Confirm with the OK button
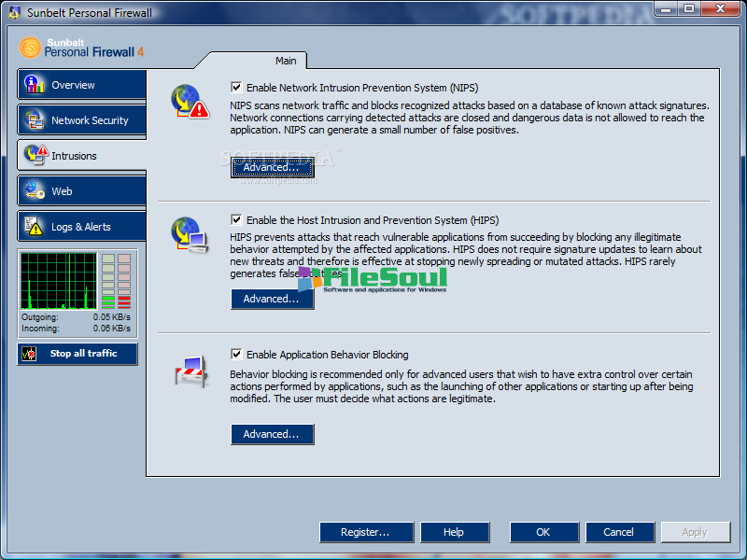747x560 pixels. tap(544, 532)
